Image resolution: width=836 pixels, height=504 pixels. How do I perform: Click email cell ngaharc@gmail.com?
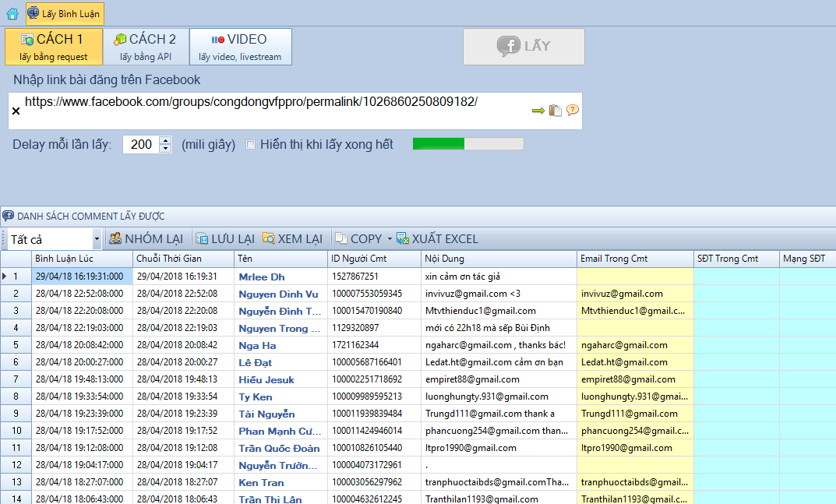[x=635, y=345]
